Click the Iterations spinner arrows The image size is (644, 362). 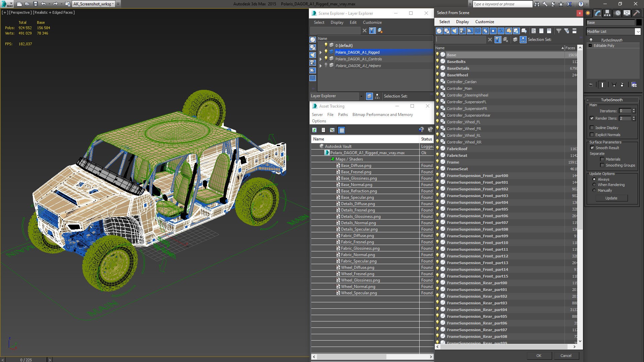click(x=634, y=111)
